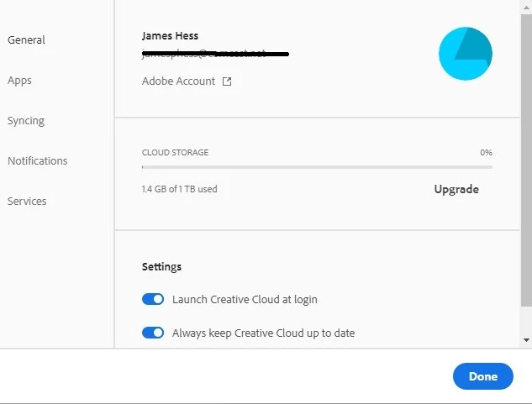532x404 pixels.
Task: Click the Settings section heading
Action: [161, 266]
